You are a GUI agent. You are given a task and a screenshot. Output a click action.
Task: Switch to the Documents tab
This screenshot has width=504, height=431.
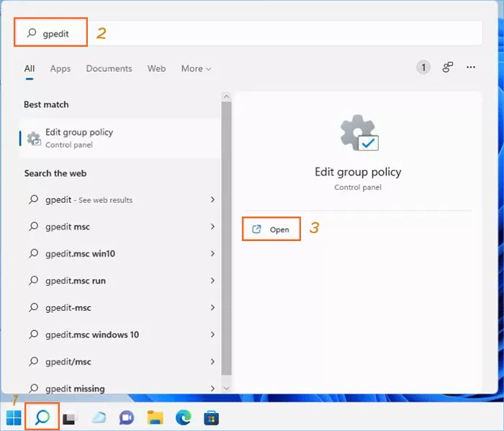tap(109, 68)
